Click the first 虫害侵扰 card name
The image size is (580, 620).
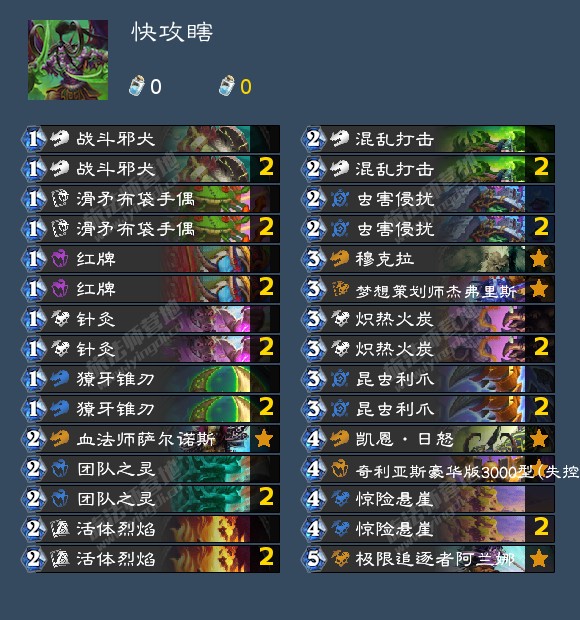click(395, 199)
